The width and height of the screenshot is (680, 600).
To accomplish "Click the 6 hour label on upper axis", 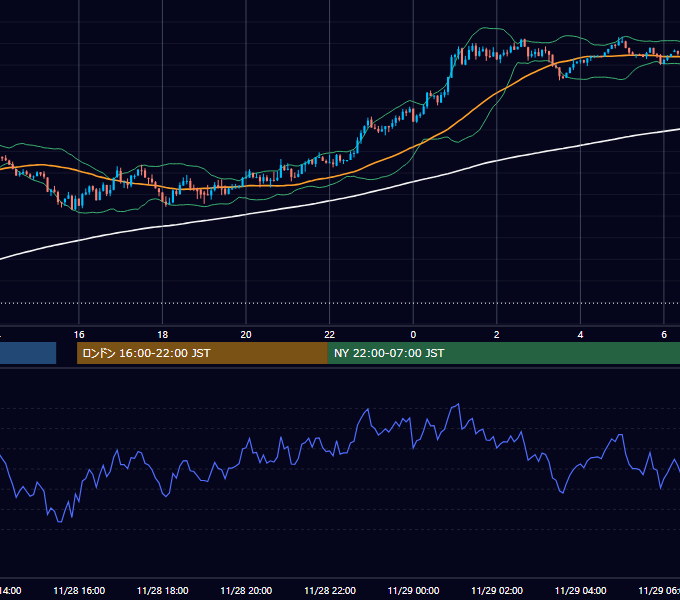I will coord(664,335).
